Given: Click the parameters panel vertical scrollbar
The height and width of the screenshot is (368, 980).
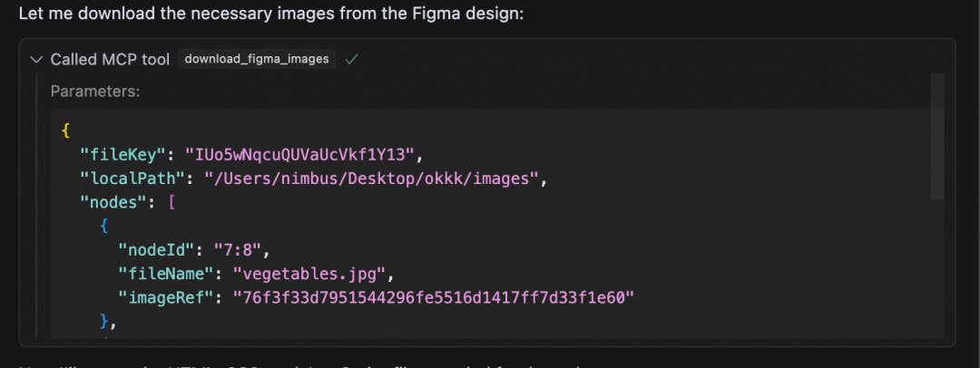Looking at the screenshot, I should (936, 136).
